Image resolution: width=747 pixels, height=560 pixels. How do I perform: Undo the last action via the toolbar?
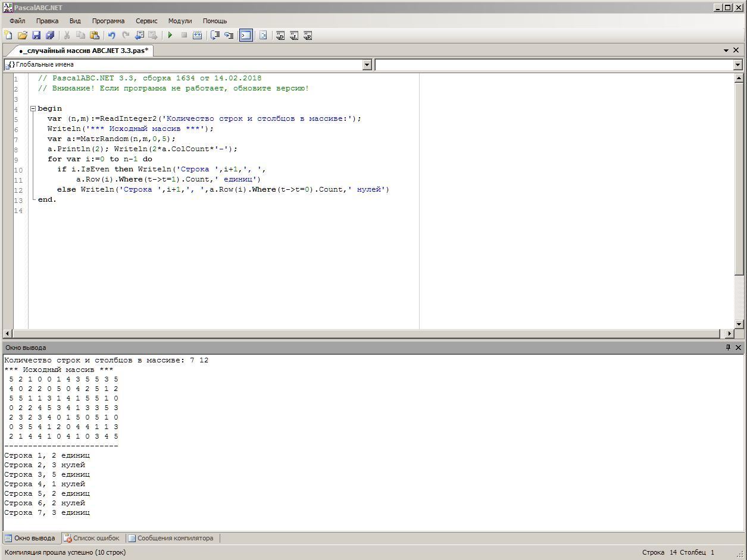[111, 36]
